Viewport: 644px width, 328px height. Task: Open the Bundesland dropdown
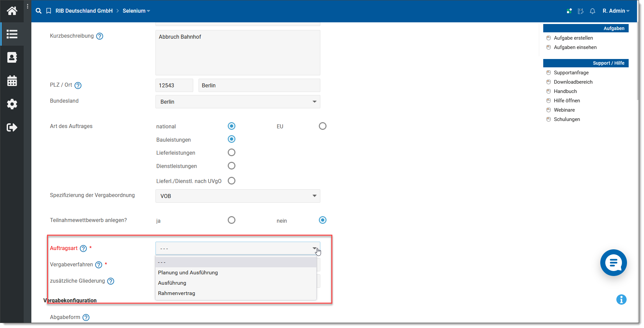pyautogui.click(x=238, y=102)
